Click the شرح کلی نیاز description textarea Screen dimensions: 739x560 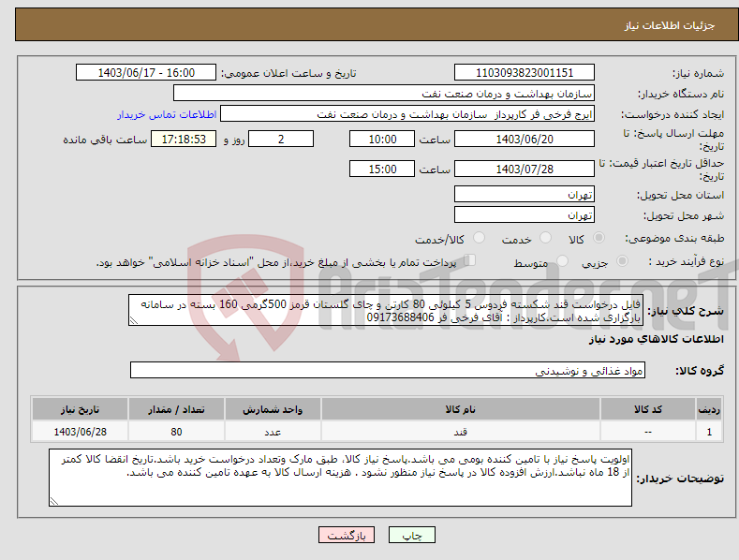(x=386, y=310)
